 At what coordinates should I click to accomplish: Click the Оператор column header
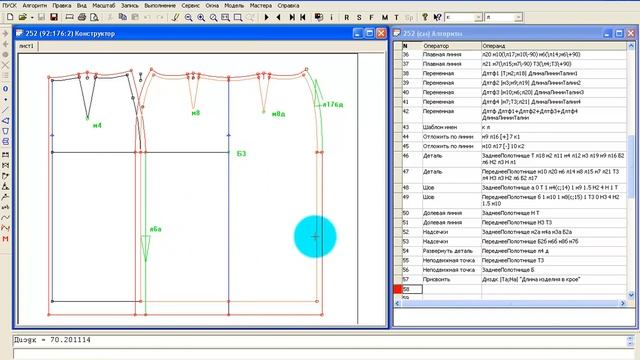(451, 46)
